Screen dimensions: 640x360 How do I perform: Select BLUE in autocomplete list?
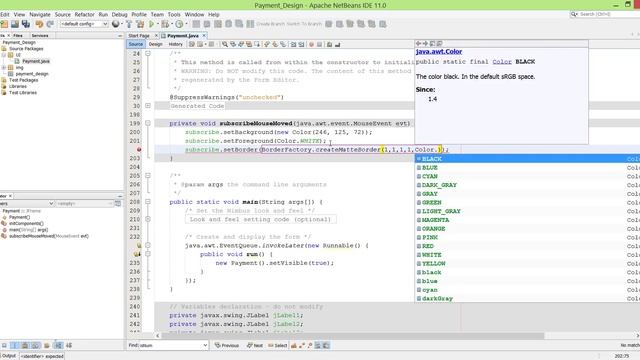tap(527, 167)
